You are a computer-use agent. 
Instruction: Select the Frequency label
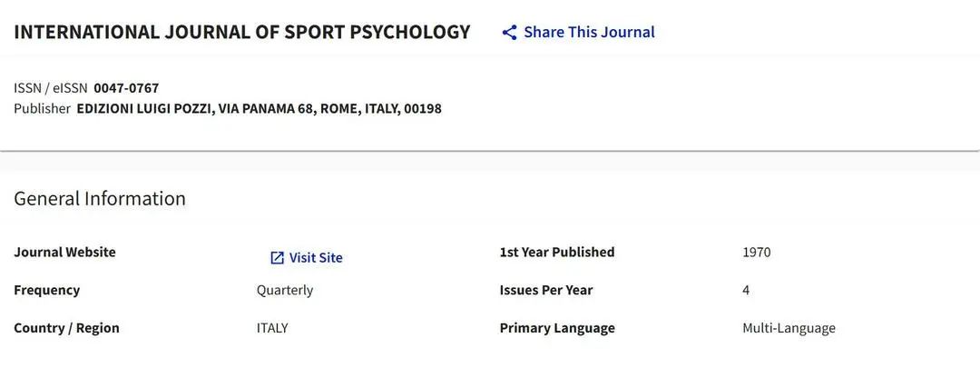(x=47, y=291)
